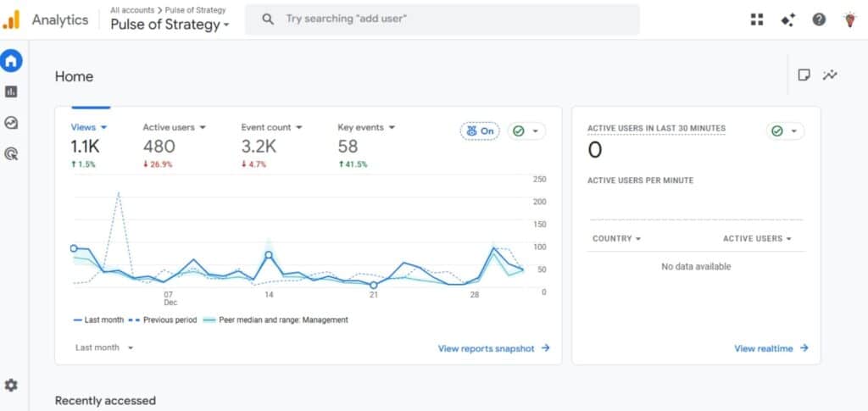Open the Active users metric dropdown

pos(174,127)
